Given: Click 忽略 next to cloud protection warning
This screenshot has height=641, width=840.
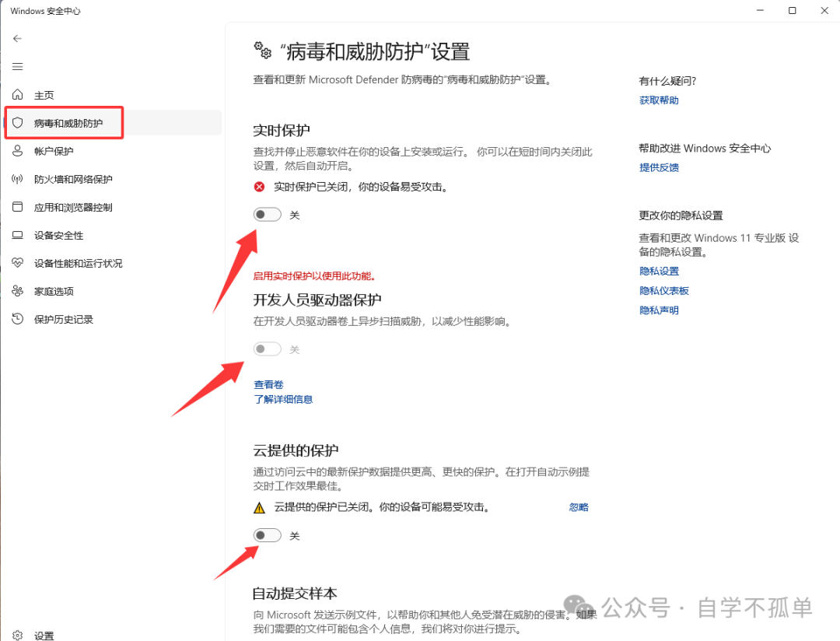Looking at the screenshot, I should [579, 507].
